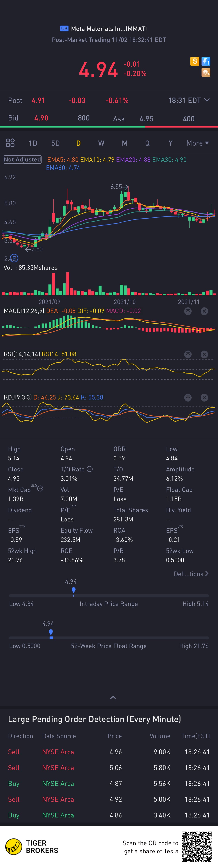Open the More timeframes dropdown
The image size is (218, 868).
(x=197, y=143)
